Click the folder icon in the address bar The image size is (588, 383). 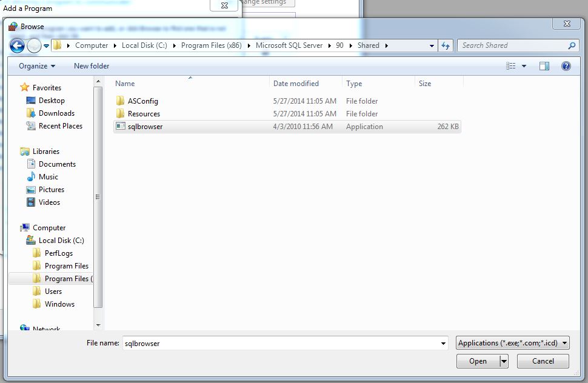point(57,45)
